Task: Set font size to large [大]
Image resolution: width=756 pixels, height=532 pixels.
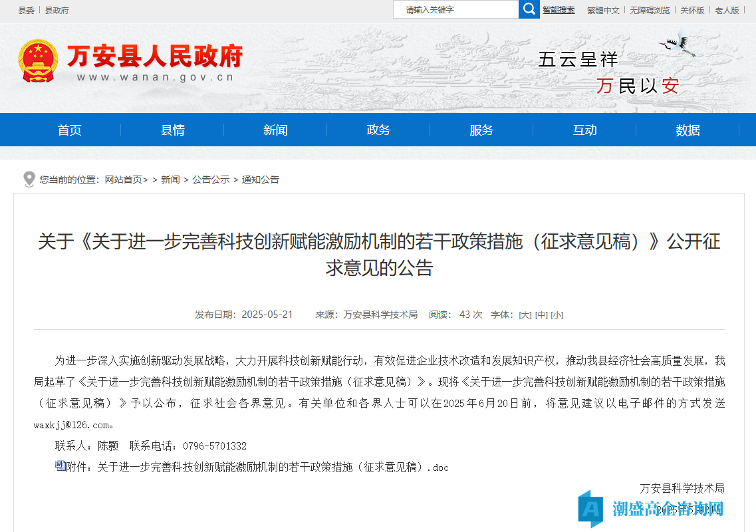Action: click(x=525, y=315)
